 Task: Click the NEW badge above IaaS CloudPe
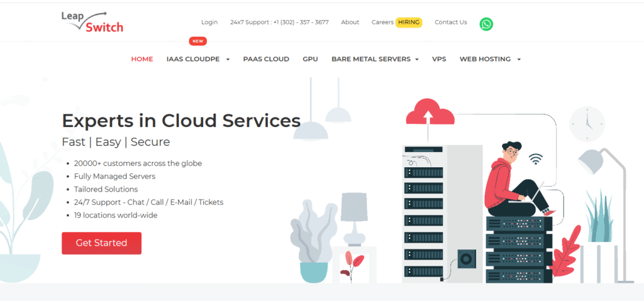tap(198, 41)
